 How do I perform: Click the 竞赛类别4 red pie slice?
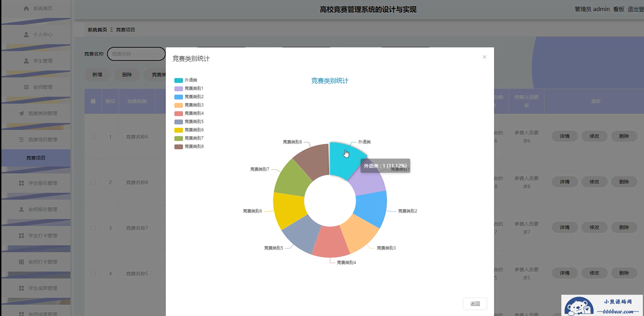330,243
